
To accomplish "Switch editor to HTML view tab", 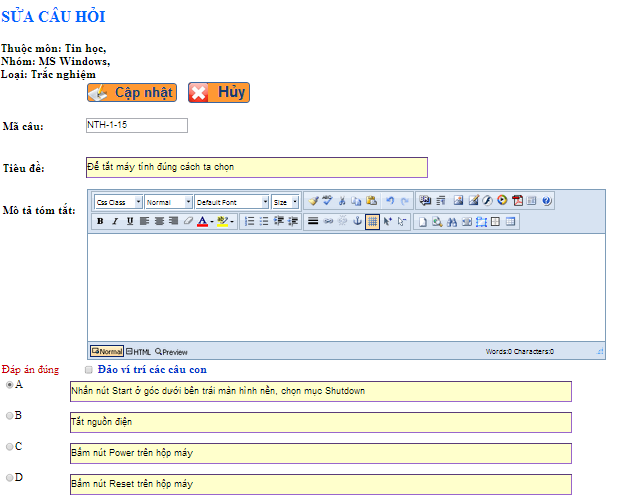I will pos(138,352).
